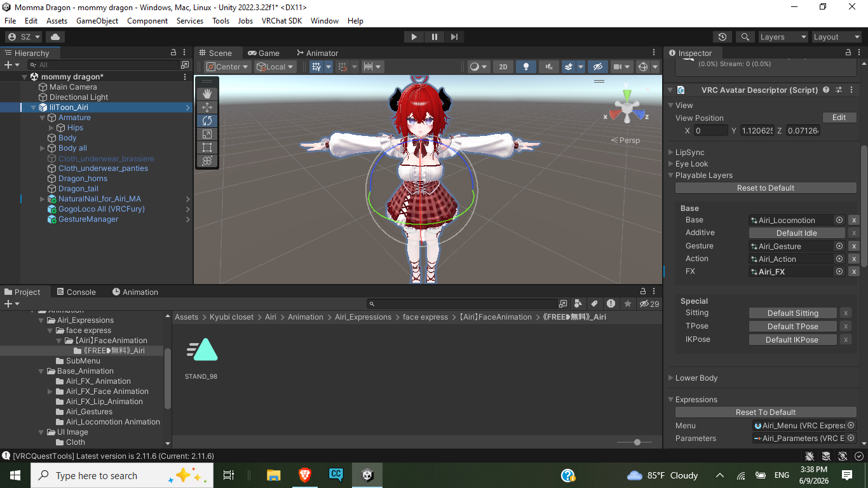Open the GameObject menu
The height and width of the screenshot is (488, 868).
(x=97, y=21)
